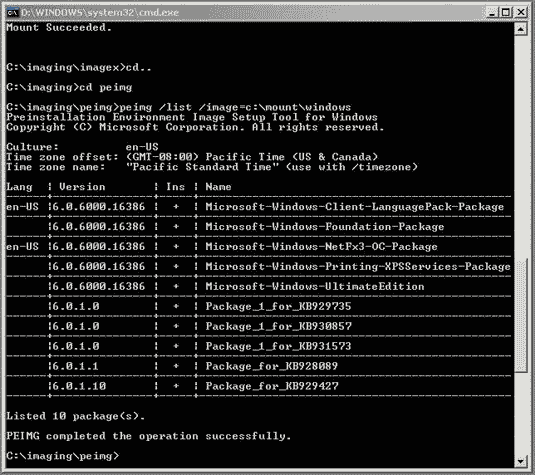Screen dimensions: 535x475
Task: Click 'PEIMG completed the operation successfully.' line
Action: (x=148, y=436)
